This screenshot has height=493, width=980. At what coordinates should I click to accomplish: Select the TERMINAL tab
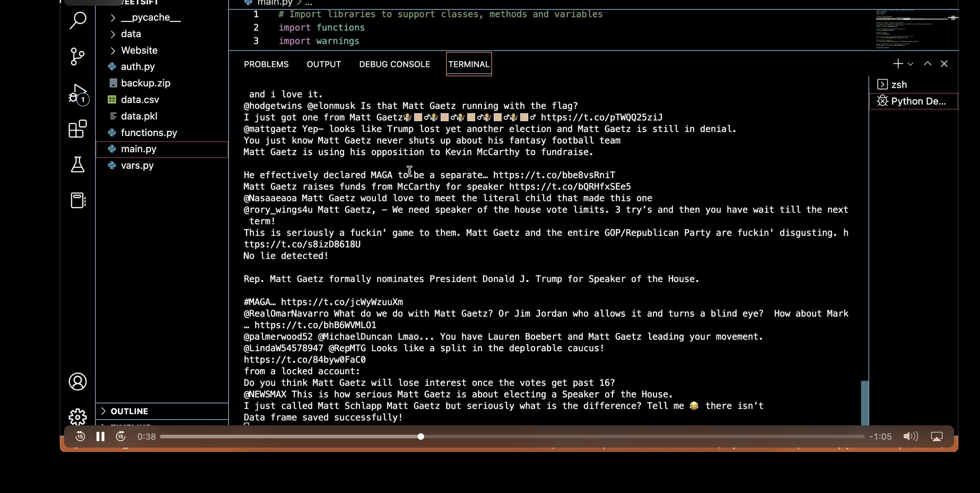click(469, 64)
